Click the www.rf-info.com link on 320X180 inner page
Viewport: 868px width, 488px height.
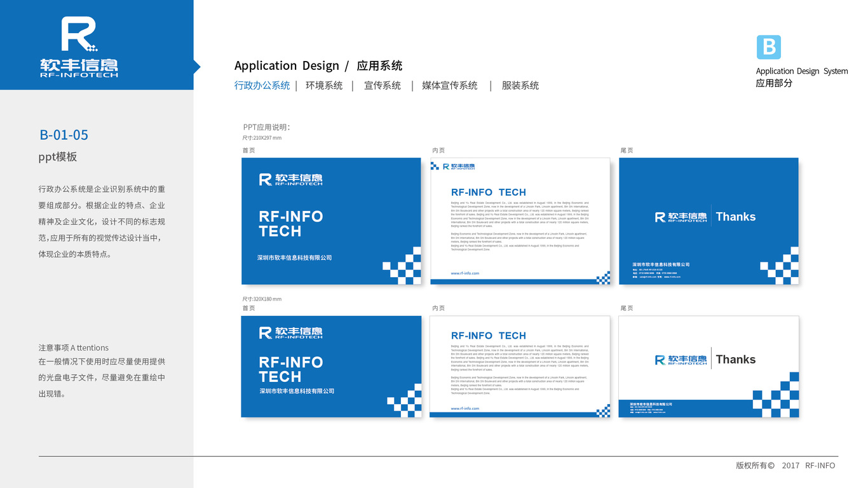point(465,409)
